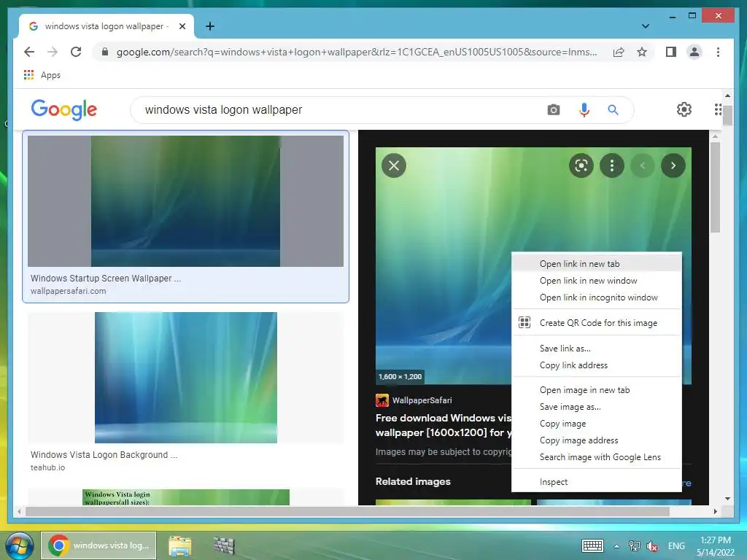View site information via padlock icon

[x=105, y=52]
